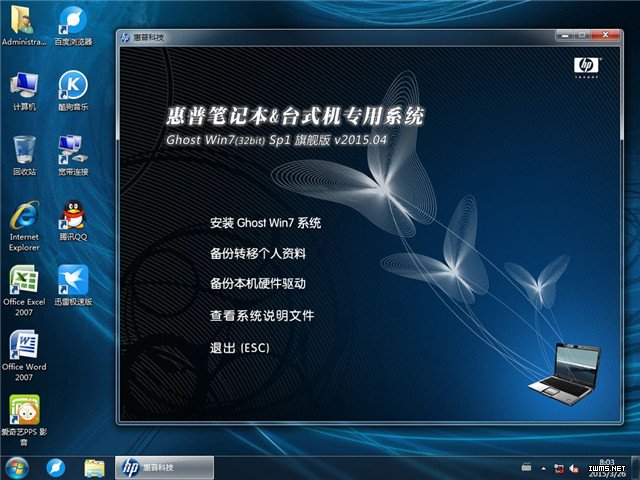
Task: Click the volume muted tray icon
Action: tap(574, 468)
